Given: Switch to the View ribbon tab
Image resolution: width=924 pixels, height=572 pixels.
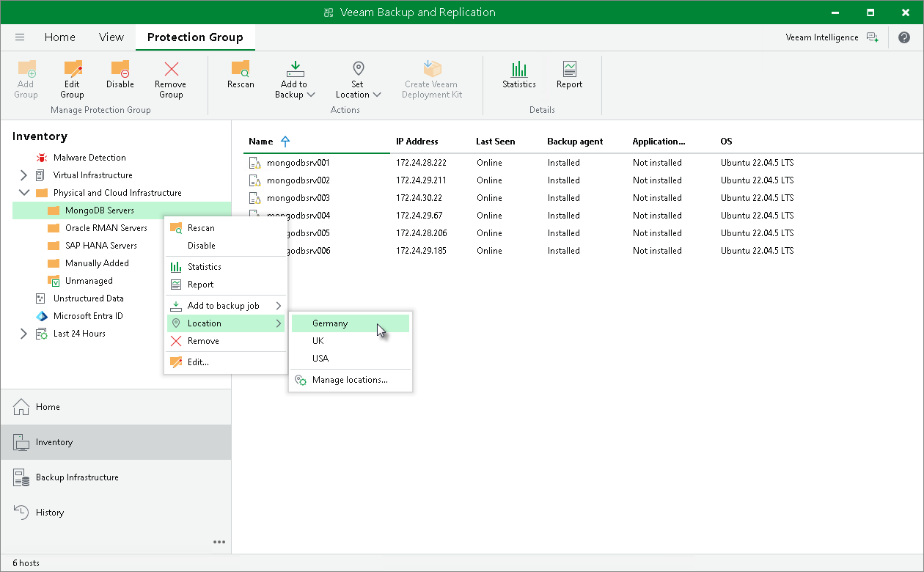Looking at the screenshot, I should [x=111, y=37].
